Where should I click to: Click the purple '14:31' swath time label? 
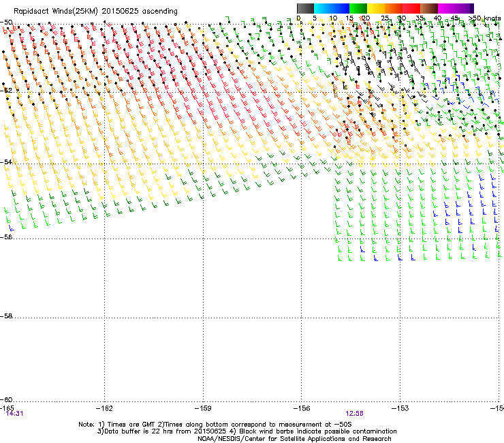[15, 414]
